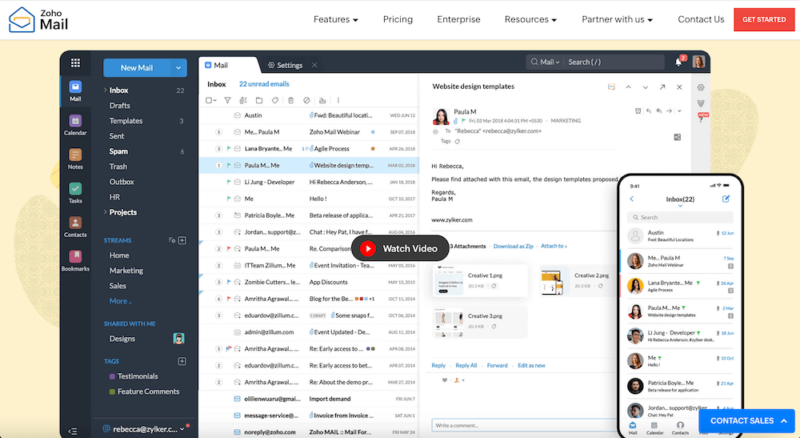
Task: Click the Reply All link
Action: pos(466,366)
